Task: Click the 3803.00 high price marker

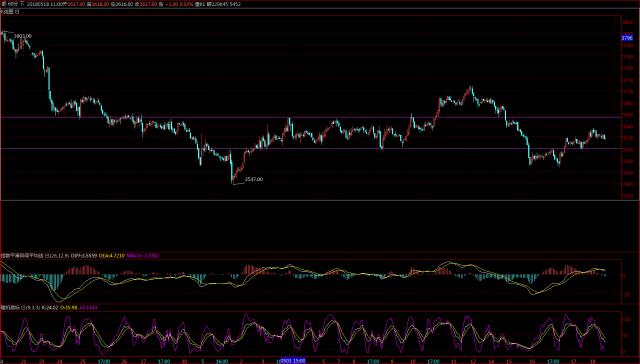Action: point(22,36)
